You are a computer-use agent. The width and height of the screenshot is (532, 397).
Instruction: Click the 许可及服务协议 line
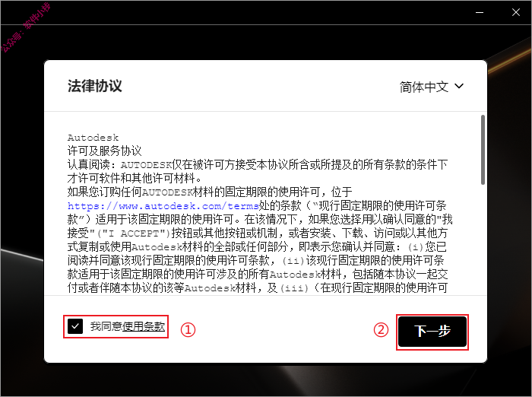[105, 151]
